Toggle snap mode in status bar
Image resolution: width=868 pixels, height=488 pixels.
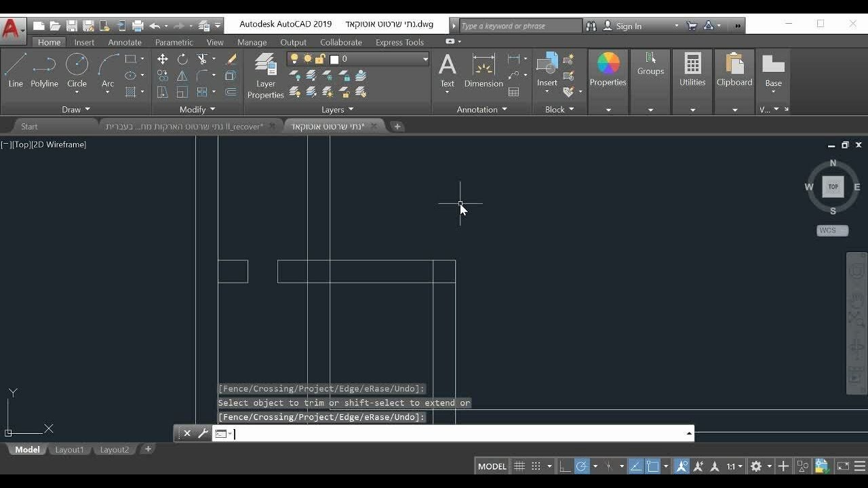tap(536, 466)
